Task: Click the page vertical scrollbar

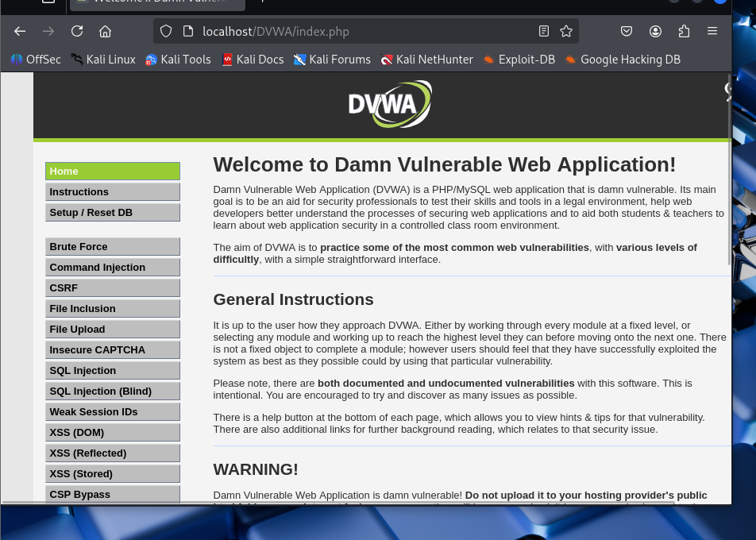Action: [729, 168]
